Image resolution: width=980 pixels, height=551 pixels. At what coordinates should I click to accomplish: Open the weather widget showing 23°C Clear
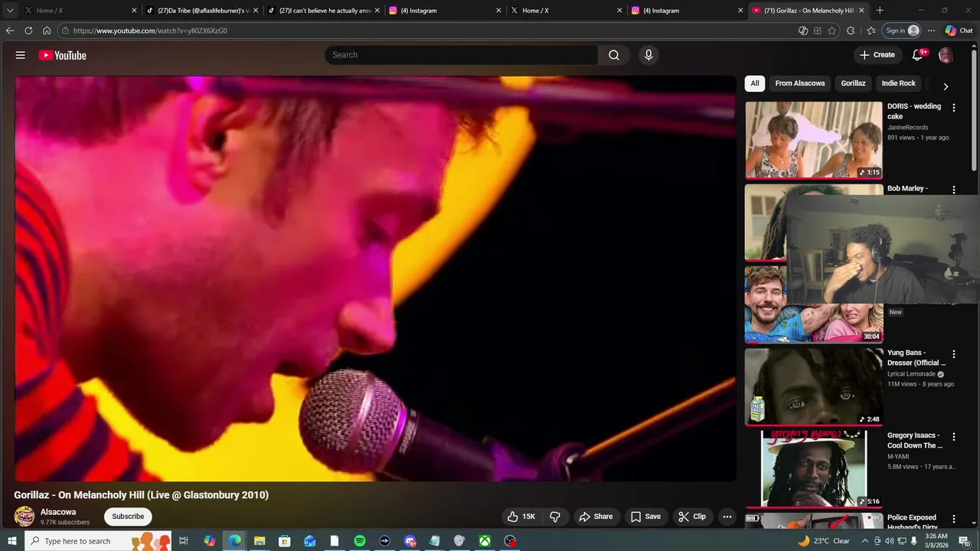point(824,541)
